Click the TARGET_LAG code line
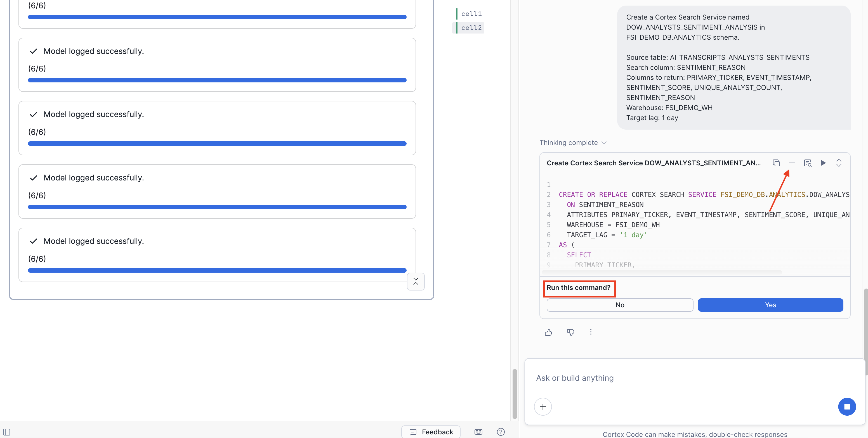 (x=607, y=235)
